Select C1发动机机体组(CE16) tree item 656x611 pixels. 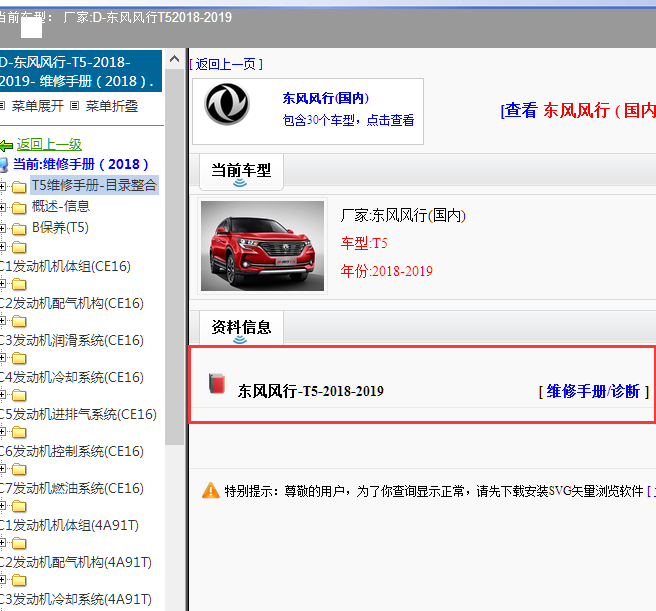(x=65, y=266)
